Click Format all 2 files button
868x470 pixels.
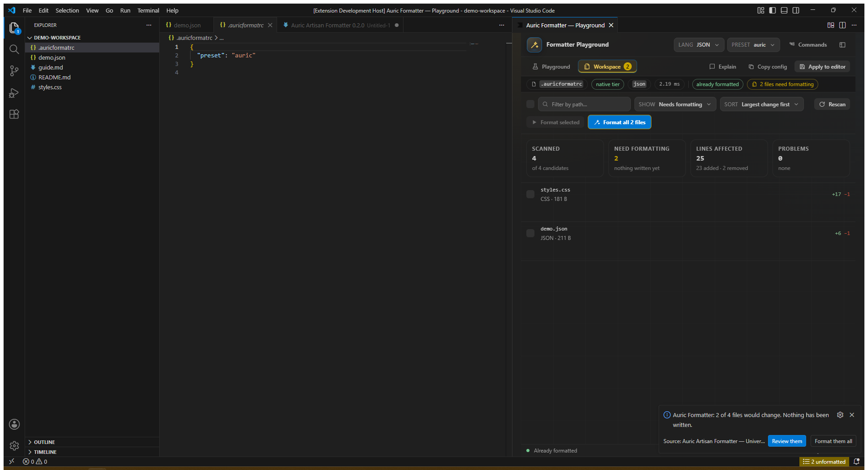pyautogui.click(x=620, y=122)
